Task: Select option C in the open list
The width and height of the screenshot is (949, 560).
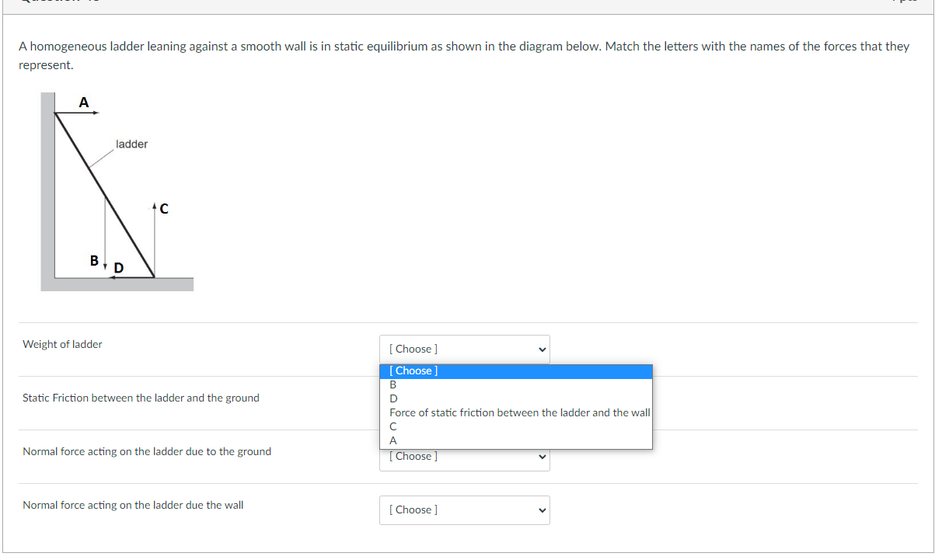Action: coord(516,426)
